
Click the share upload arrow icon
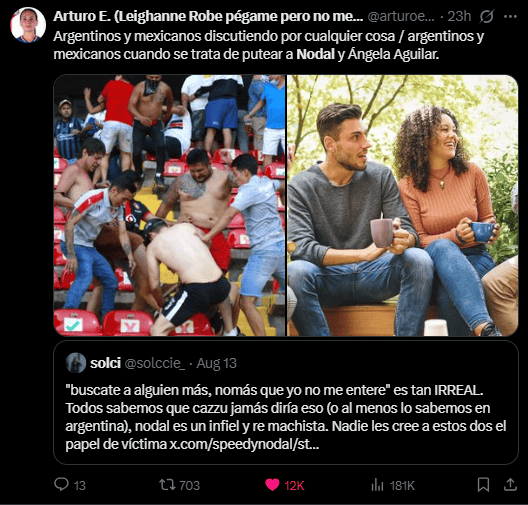point(510,484)
